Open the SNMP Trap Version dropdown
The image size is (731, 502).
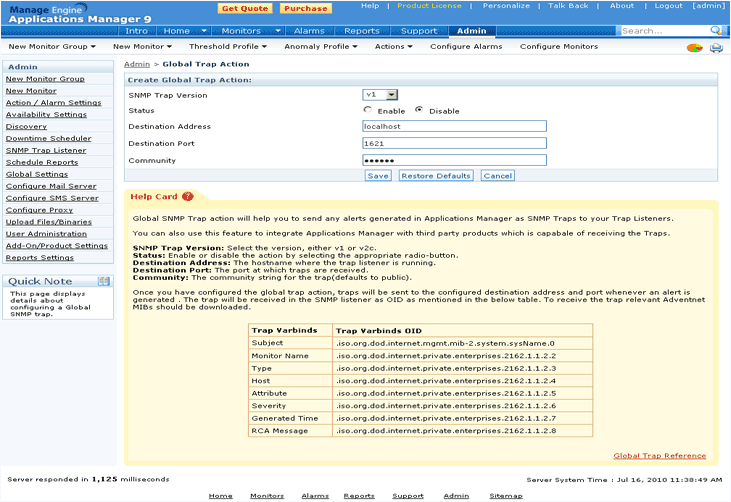pyautogui.click(x=380, y=95)
